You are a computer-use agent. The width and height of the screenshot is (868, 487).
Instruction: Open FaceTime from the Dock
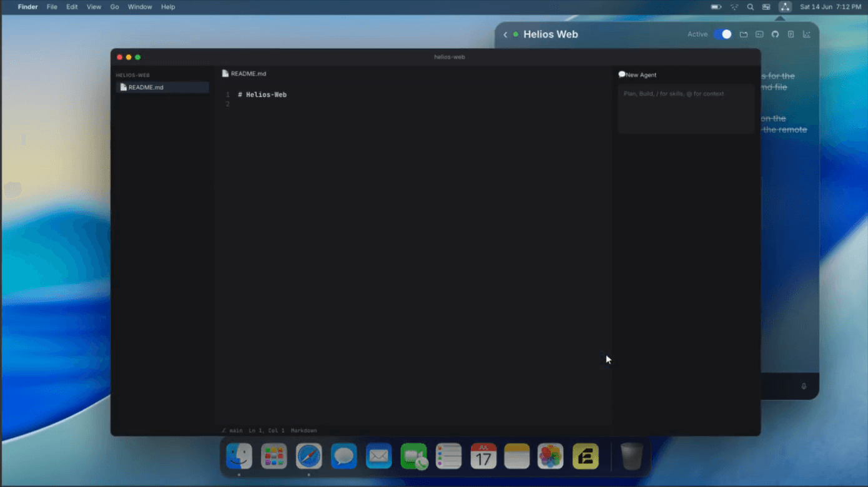[414, 456]
